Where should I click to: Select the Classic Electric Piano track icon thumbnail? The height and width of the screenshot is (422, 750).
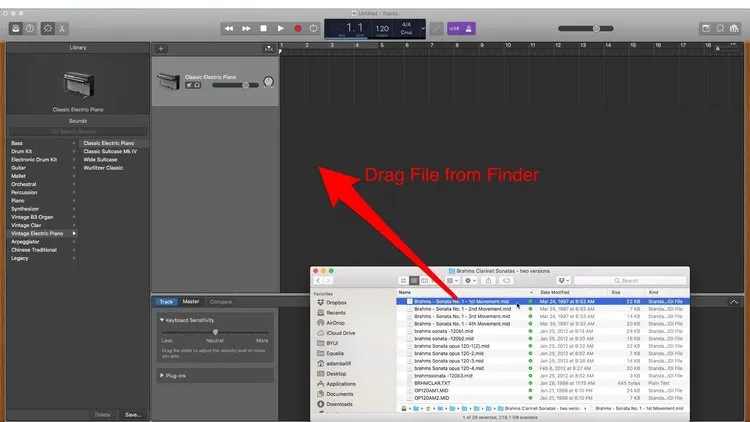point(168,81)
